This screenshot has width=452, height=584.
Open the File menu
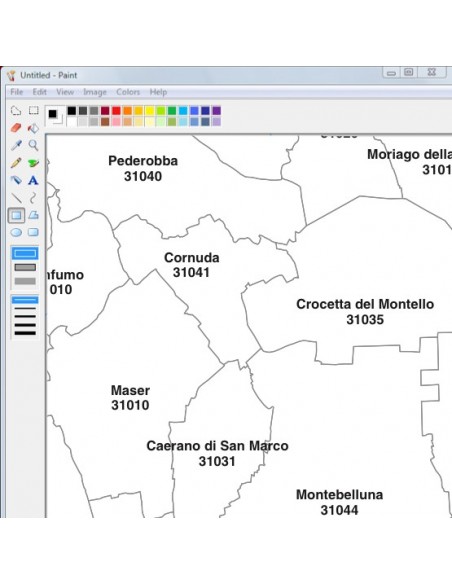pos(16,92)
